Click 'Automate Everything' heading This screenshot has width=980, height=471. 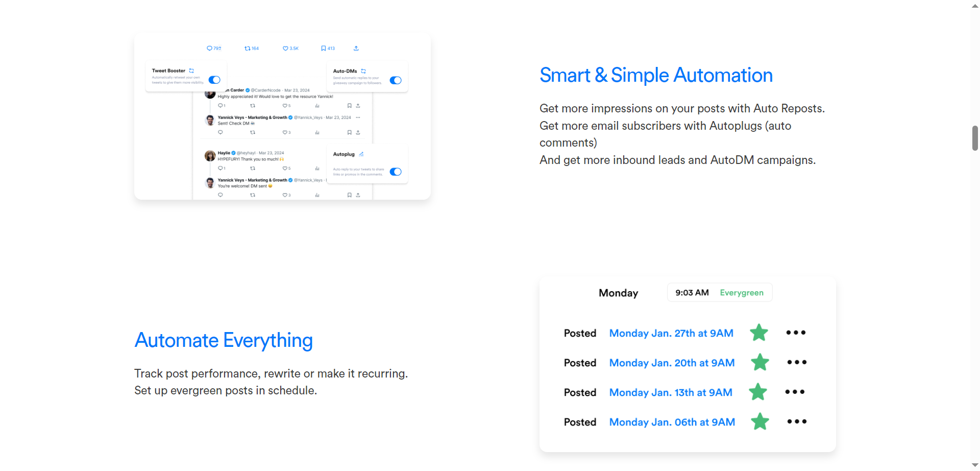[224, 340]
